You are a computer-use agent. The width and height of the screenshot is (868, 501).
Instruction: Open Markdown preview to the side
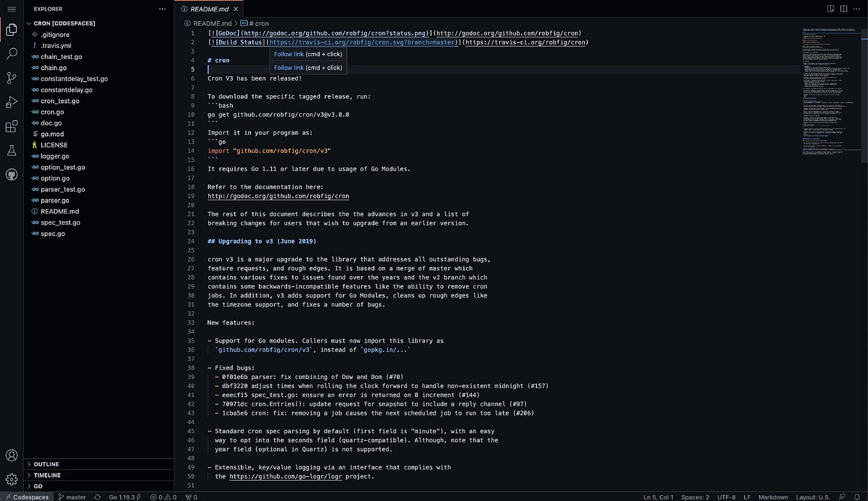click(830, 8)
